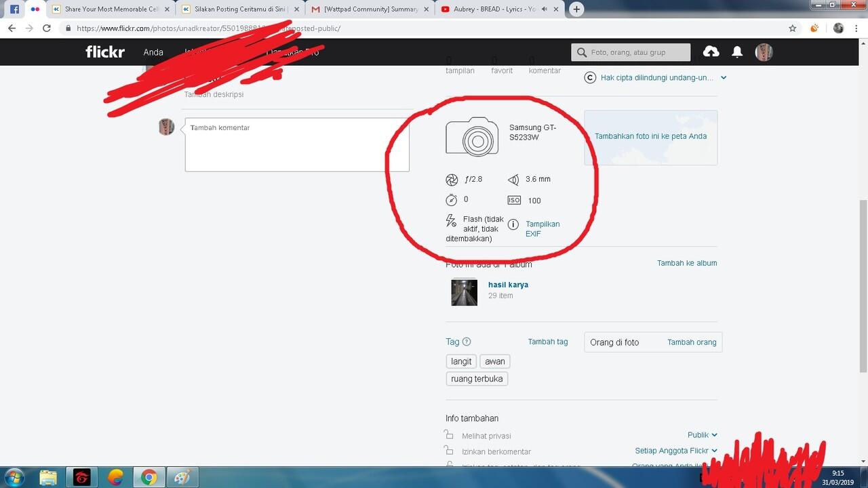Viewport: 868px width, 488px height.
Task: Click the cloud upload icon in the header
Action: tap(711, 52)
